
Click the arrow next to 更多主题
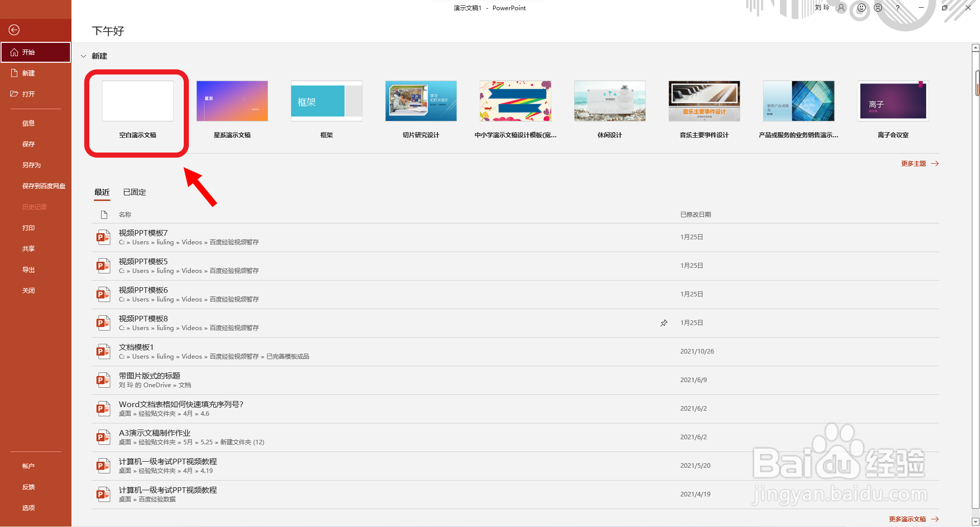click(x=935, y=164)
